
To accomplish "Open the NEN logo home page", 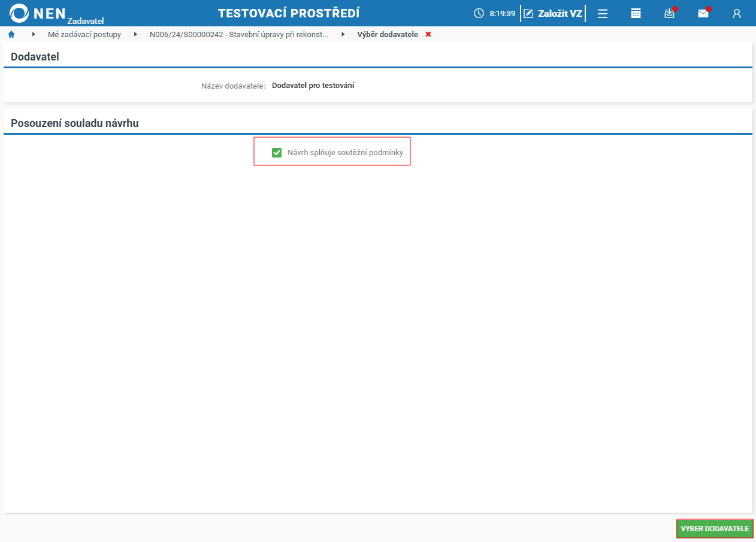I will pyautogui.click(x=56, y=13).
